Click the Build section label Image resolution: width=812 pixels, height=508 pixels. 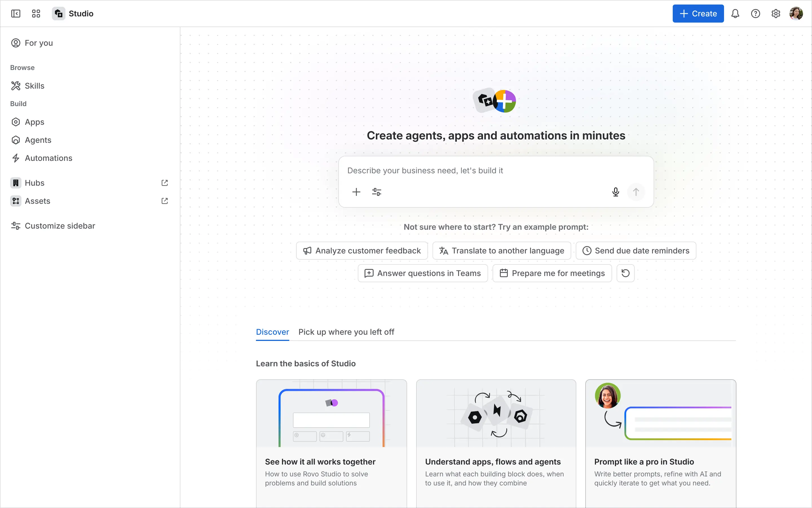point(18,104)
